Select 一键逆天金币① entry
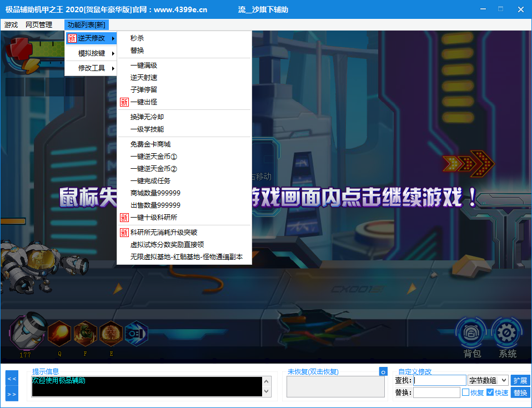 (x=184, y=157)
